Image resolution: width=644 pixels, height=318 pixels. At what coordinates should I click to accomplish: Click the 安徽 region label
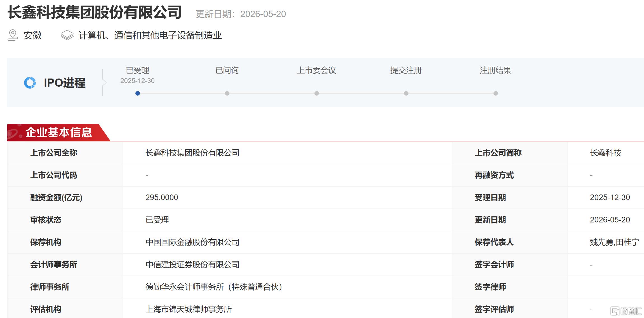[32, 35]
